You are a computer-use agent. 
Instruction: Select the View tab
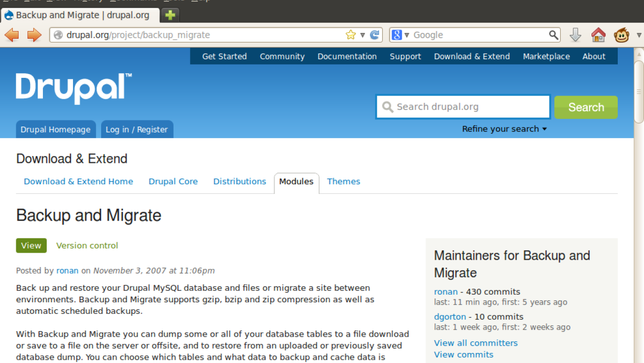coord(31,246)
